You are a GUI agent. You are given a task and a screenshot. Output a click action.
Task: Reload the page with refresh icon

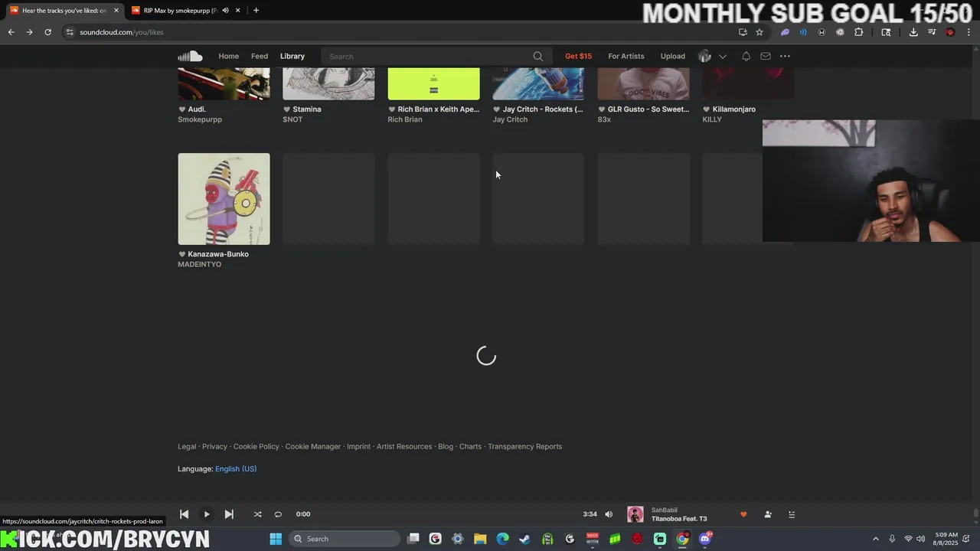point(47,32)
